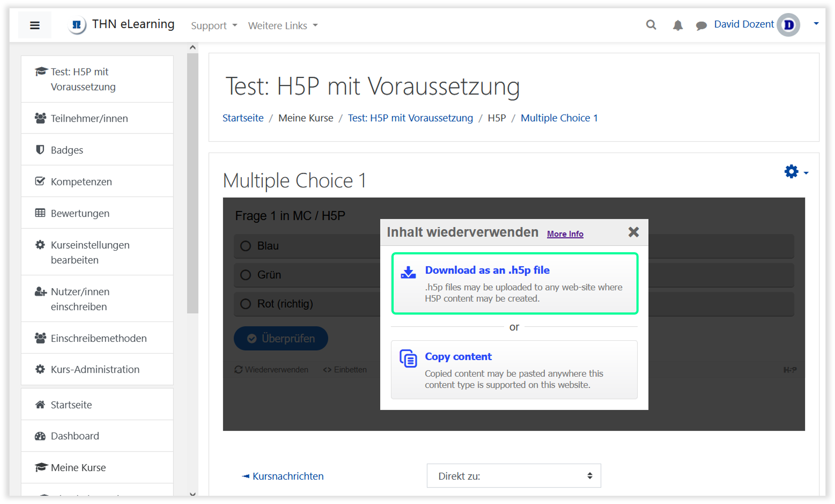Select the Rot (richtig) radio option
The image size is (835, 504).
coord(246,304)
